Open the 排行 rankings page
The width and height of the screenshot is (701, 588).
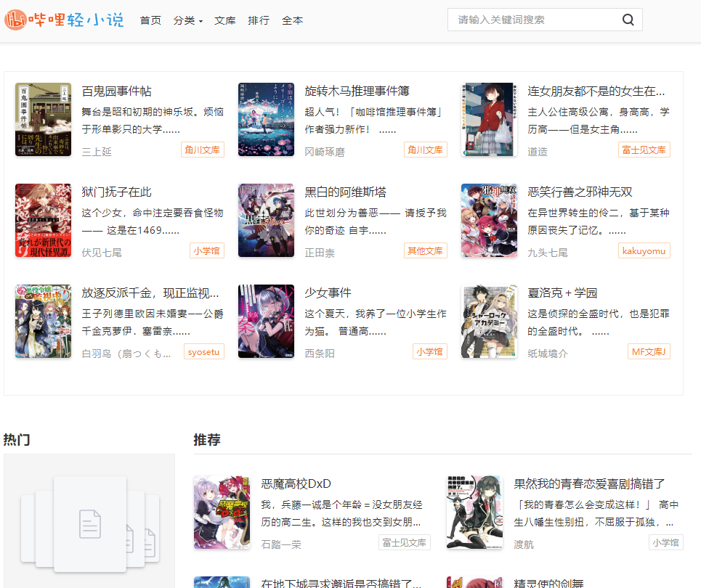[x=259, y=20]
